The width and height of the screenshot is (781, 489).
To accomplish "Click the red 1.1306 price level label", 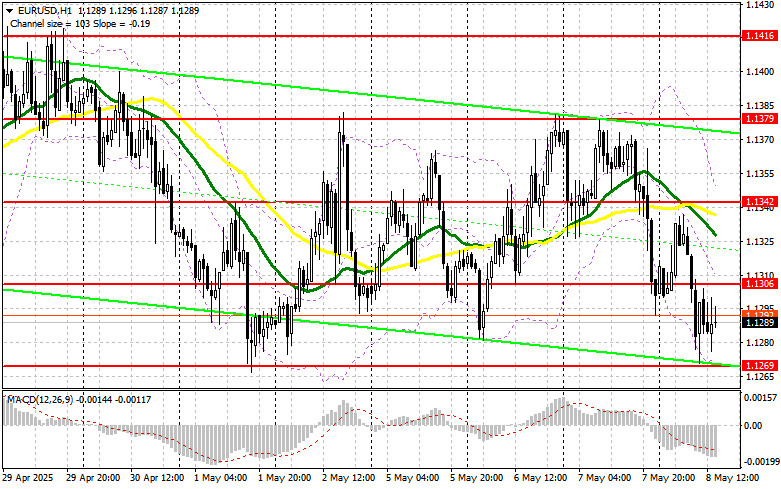I will click(759, 283).
